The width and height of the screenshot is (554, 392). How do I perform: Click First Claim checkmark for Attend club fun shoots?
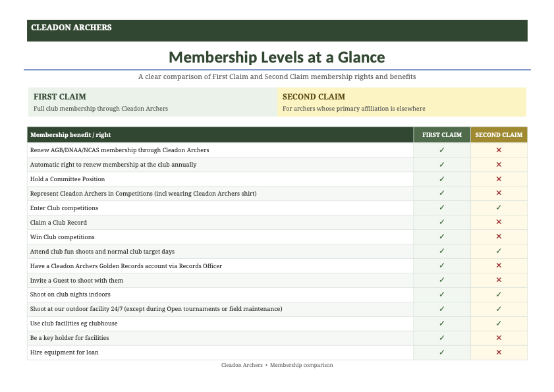tap(441, 251)
